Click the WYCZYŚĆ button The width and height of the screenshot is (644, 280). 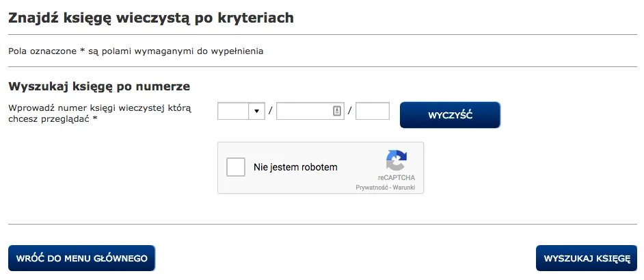[450, 115]
